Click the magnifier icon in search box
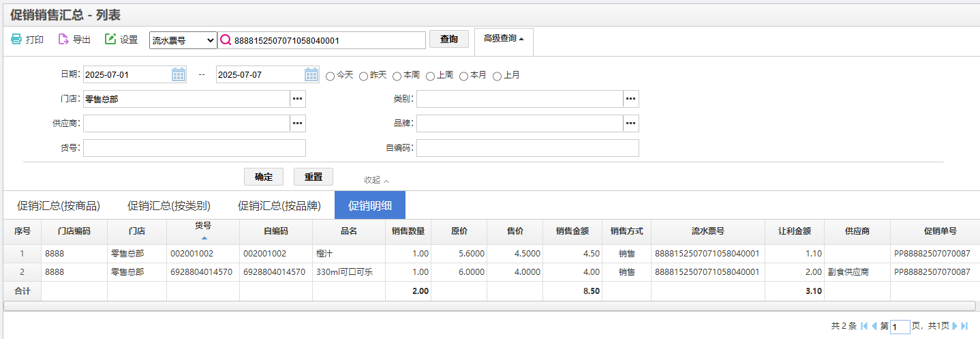Screen dimensions: 980x339 point(226,40)
